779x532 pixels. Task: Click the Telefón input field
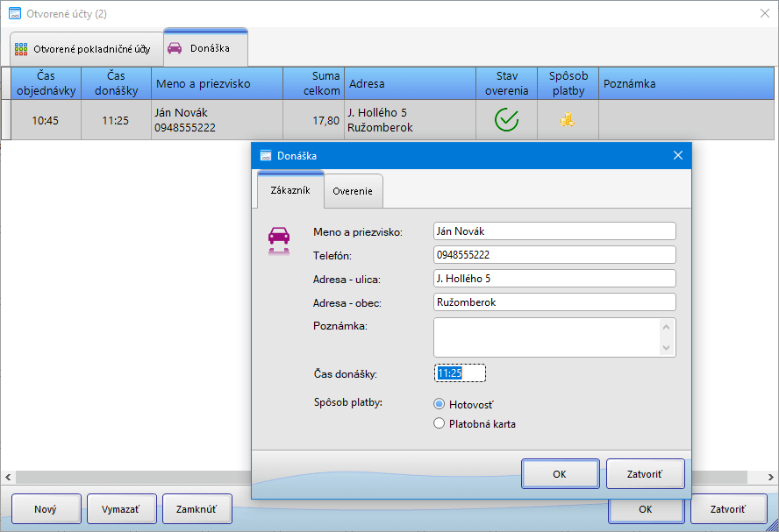554,255
